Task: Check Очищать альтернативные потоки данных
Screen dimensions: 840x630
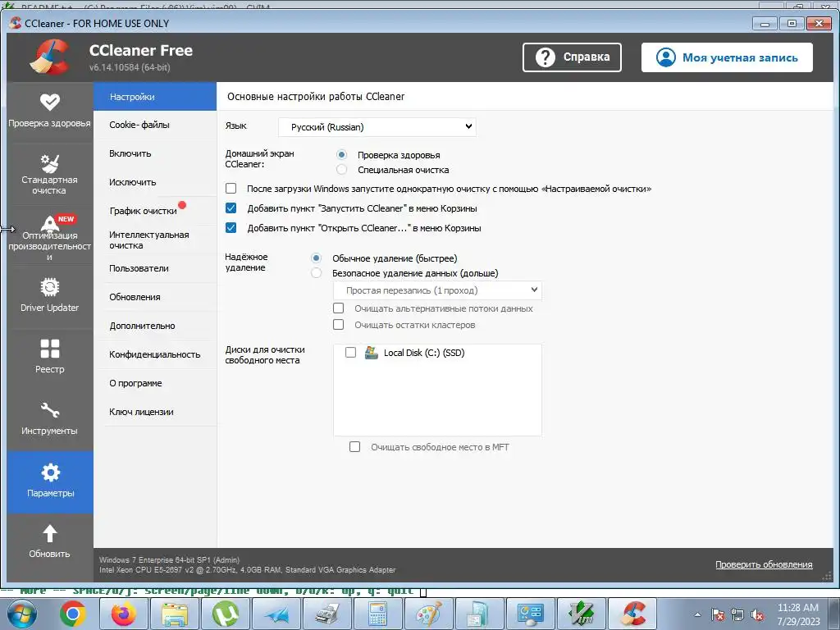Action: pos(339,308)
